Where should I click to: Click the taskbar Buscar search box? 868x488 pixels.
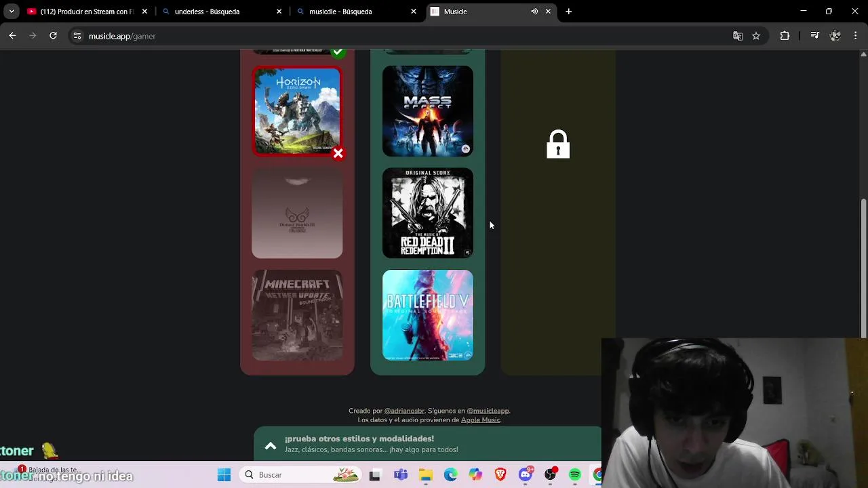300,475
